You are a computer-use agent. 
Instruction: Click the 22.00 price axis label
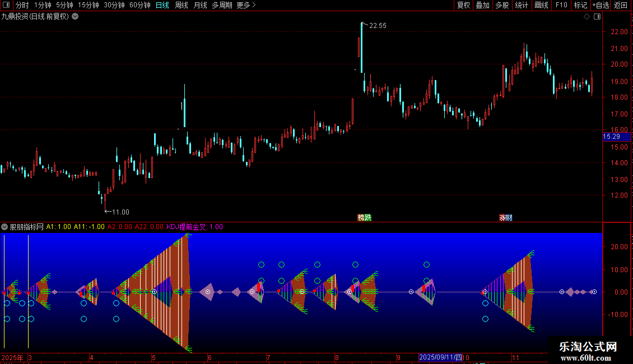click(619, 32)
